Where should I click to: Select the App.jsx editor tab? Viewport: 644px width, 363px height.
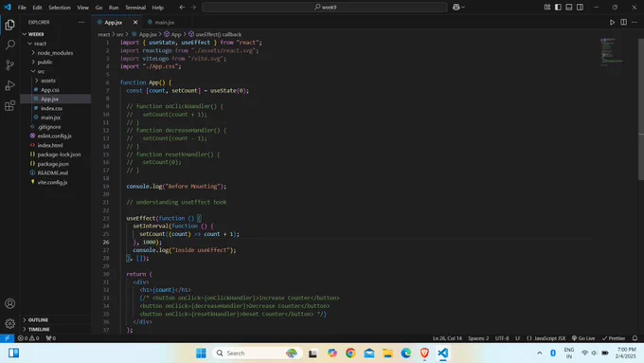coord(114,22)
